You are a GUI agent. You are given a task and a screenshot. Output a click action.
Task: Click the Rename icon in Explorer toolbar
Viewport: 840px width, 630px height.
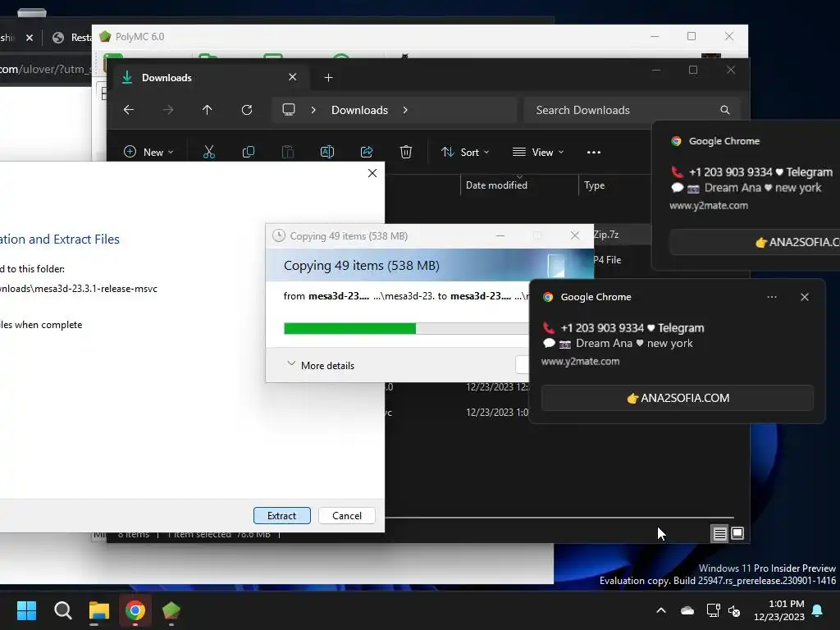[327, 152]
